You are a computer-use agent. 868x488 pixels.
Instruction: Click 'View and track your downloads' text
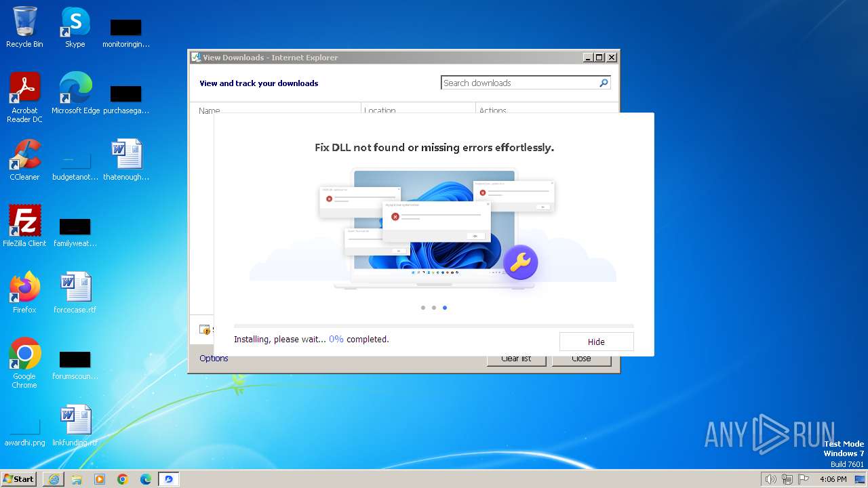pos(258,83)
